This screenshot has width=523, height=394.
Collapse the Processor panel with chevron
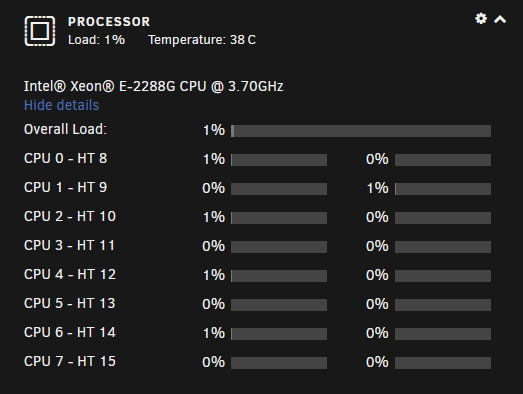tap(500, 19)
